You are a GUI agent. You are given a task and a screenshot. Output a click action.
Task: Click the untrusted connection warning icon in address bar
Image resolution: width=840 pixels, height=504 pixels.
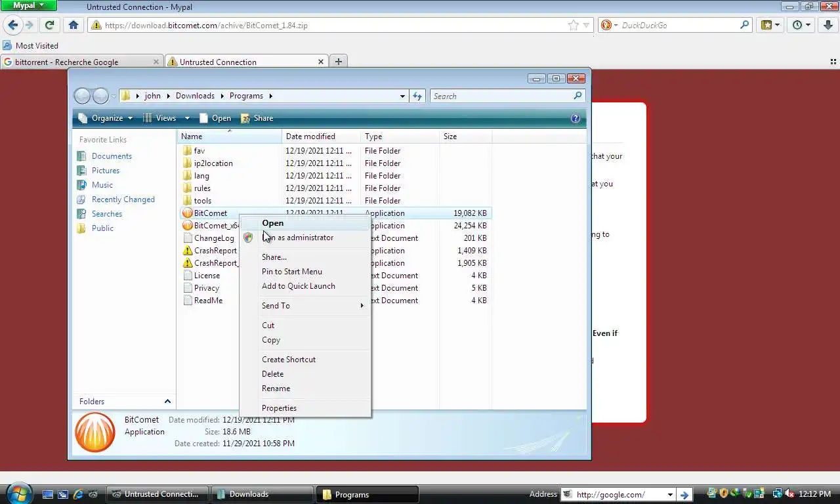pyautogui.click(x=96, y=25)
